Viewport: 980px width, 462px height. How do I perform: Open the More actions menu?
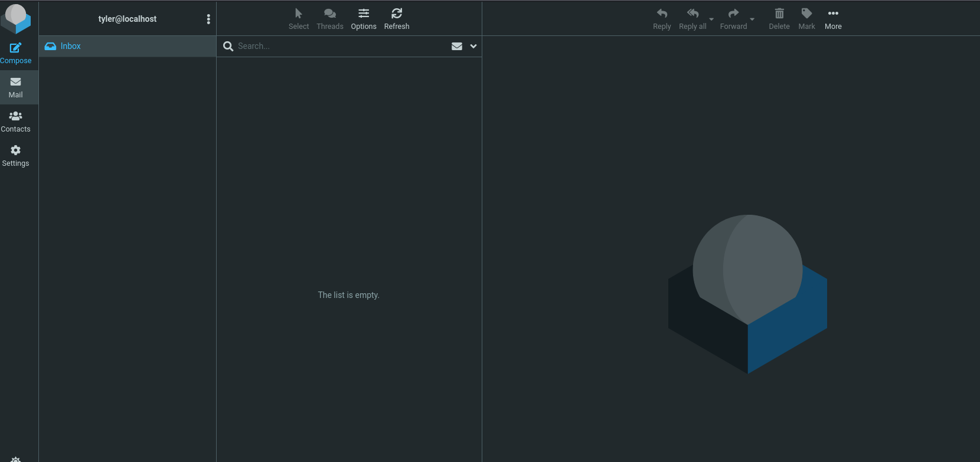[x=833, y=19]
